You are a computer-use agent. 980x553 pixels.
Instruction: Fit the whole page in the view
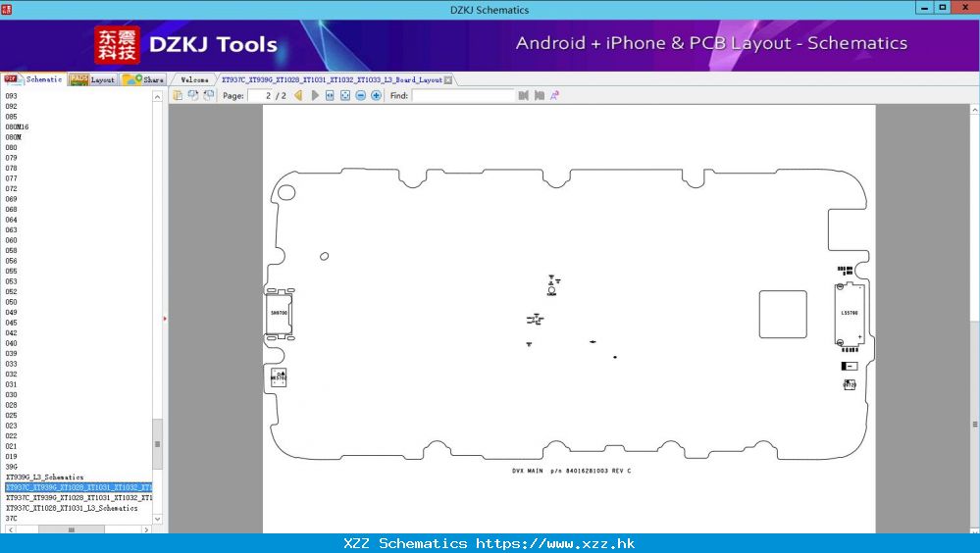click(x=345, y=96)
